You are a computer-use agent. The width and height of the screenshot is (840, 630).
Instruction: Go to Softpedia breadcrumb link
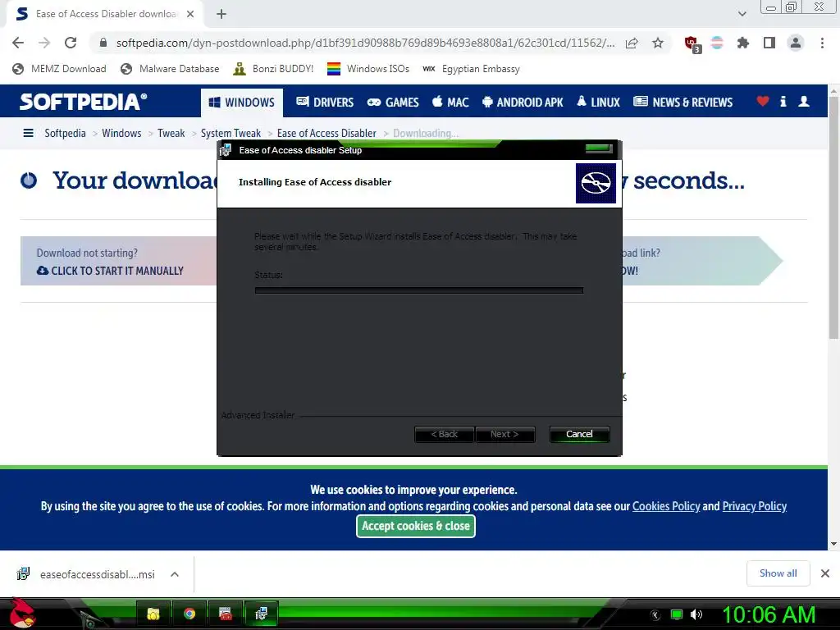65,133
